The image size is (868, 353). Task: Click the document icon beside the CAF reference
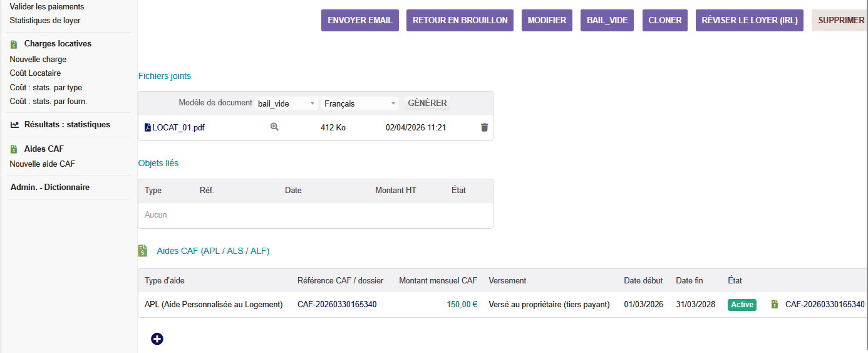(775, 305)
